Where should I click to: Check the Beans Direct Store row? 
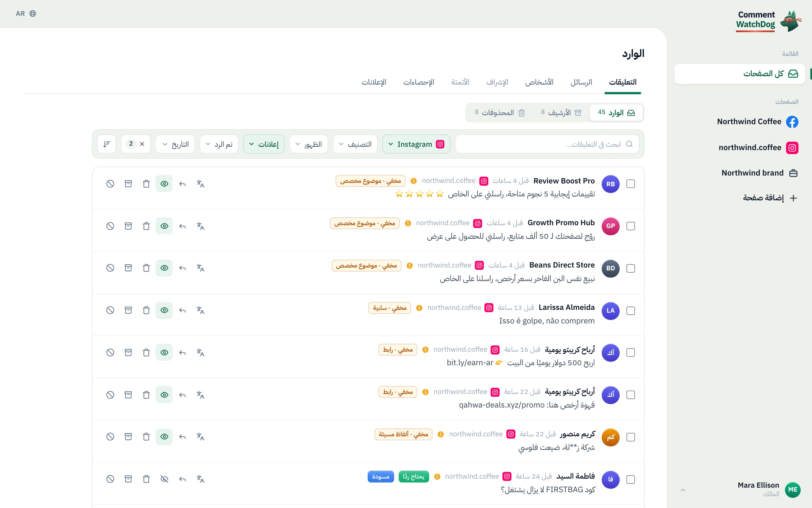pos(630,268)
